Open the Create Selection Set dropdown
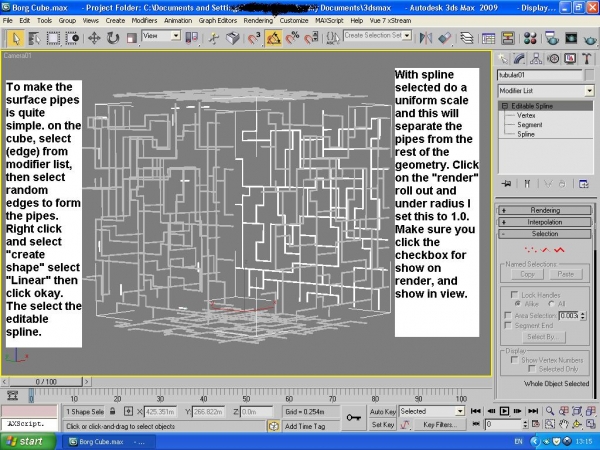Image resolution: width=600 pixels, height=450 pixels. click(x=407, y=36)
